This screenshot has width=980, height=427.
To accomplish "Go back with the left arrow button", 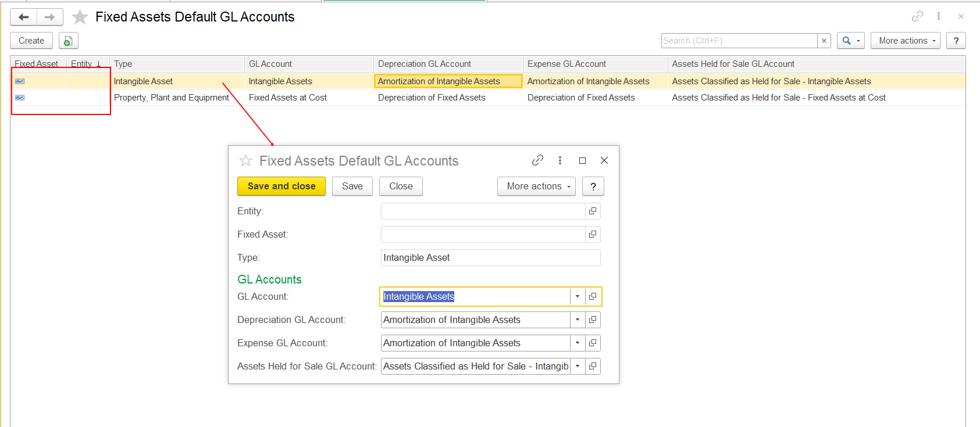I will click(24, 17).
